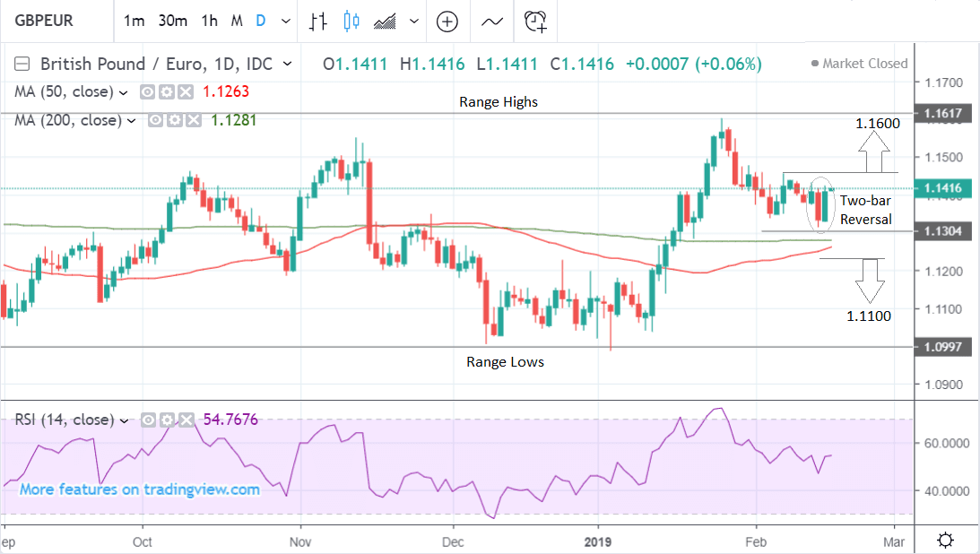Open the Indicators wave icon

tap(492, 21)
